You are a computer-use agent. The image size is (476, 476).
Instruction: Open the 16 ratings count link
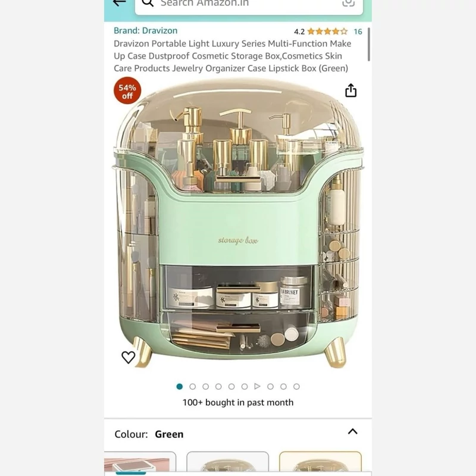[x=358, y=32]
